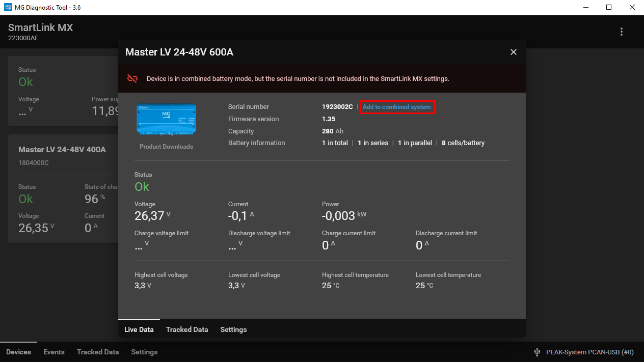Switch to the dialog's Tracked Data tab
This screenshot has height=362, width=644.
187,329
